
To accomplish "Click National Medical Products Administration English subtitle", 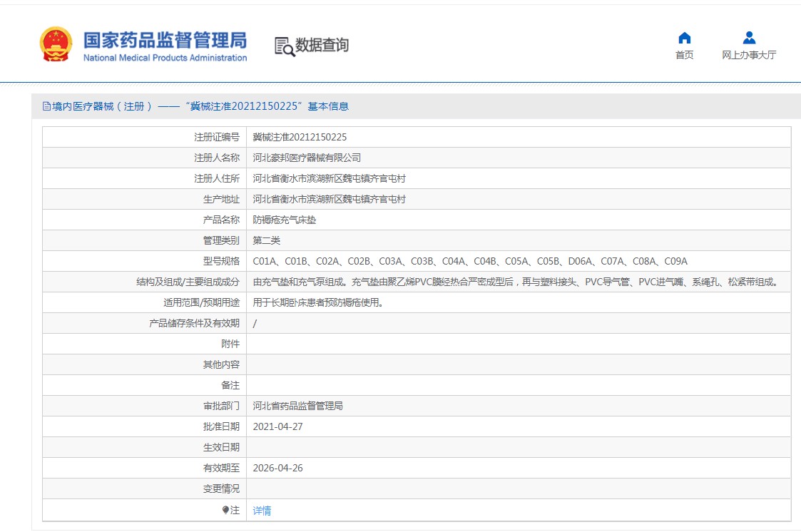I will pyautogui.click(x=165, y=58).
